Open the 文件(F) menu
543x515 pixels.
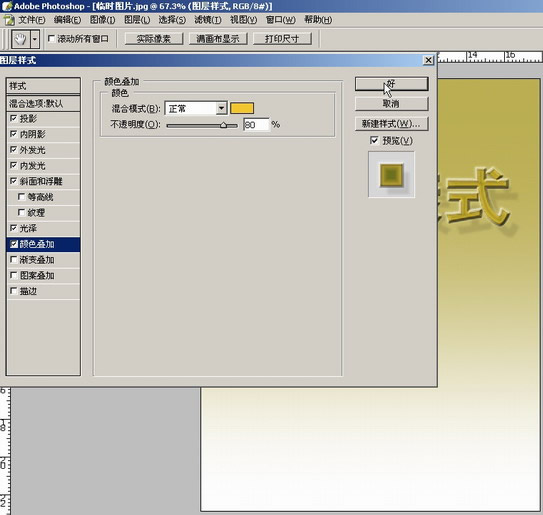click(x=32, y=20)
